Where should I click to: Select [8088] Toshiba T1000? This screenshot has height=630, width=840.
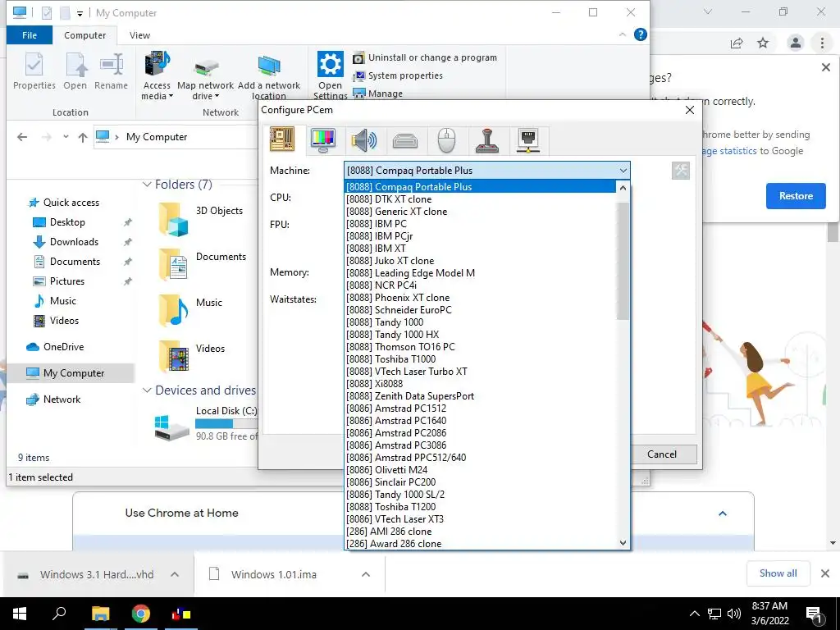[480, 359]
